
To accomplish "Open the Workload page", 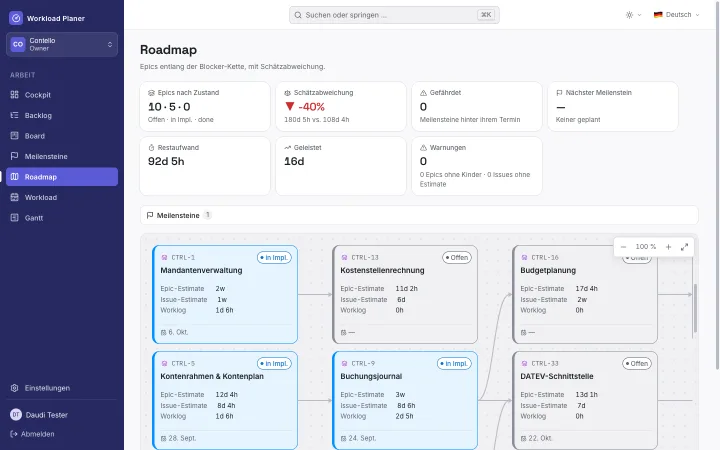I will point(62,197).
